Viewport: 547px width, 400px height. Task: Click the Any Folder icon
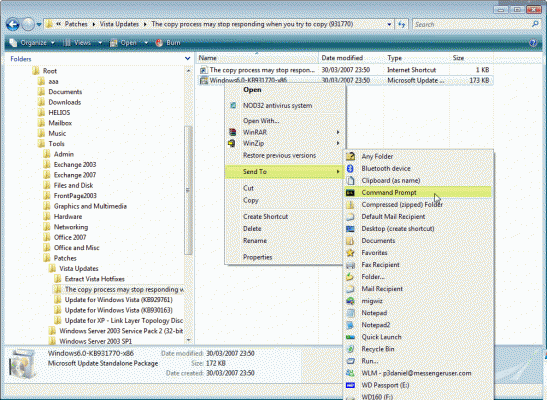click(x=350, y=157)
